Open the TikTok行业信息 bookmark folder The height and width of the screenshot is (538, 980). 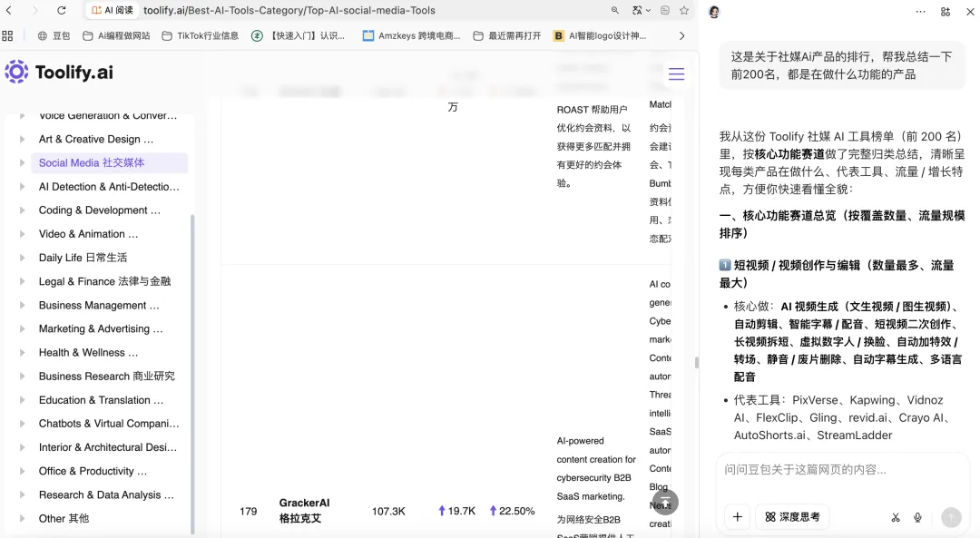click(x=200, y=35)
